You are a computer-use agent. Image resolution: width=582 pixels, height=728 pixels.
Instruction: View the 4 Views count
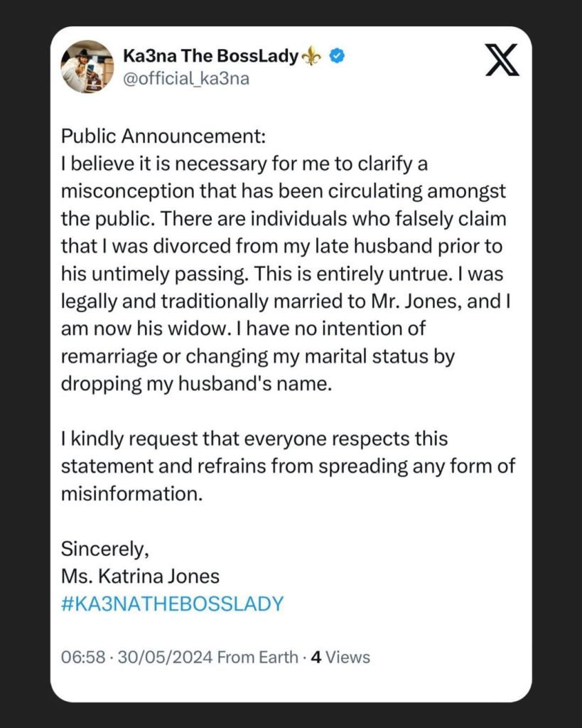(x=340, y=658)
